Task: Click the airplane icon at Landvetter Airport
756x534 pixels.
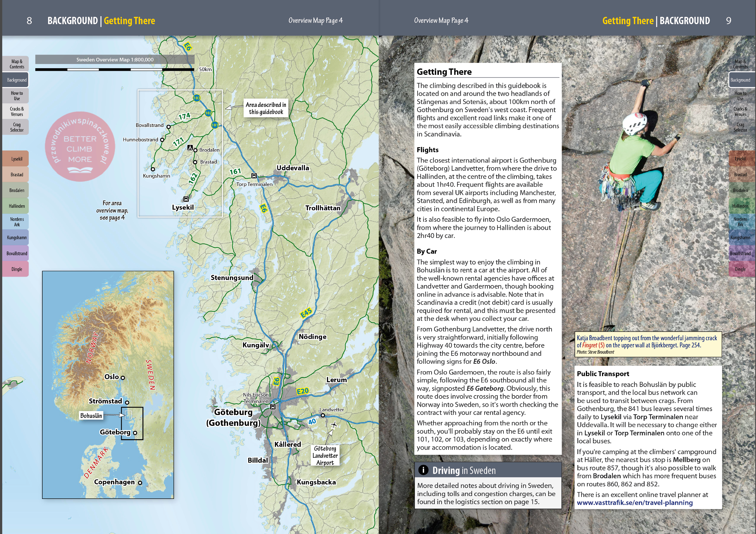Action: click(x=334, y=425)
